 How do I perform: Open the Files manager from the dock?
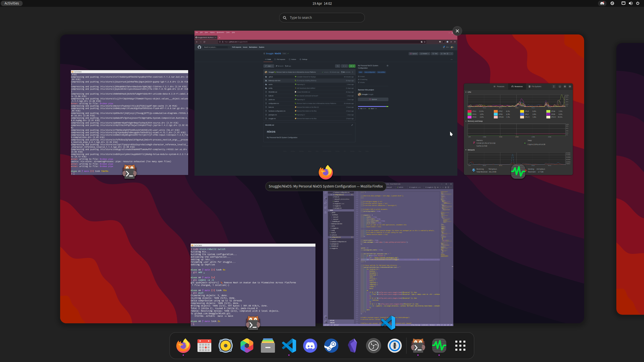[x=268, y=346]
